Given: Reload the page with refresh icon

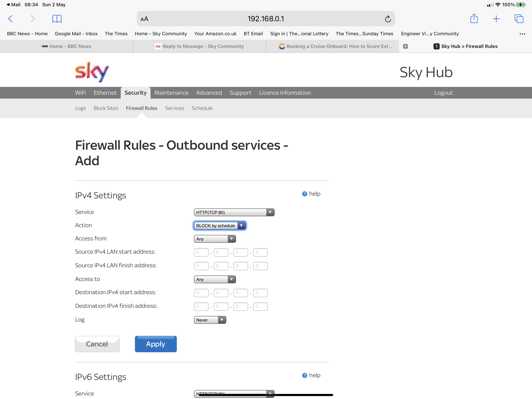Looking at the screenshot, I should (388, 19).
